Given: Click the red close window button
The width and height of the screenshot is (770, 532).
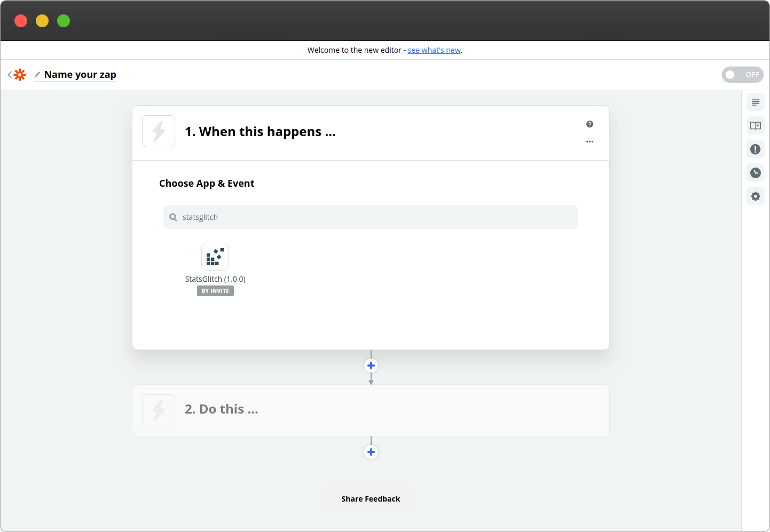Looking at the screenshot, I should 21,21.
